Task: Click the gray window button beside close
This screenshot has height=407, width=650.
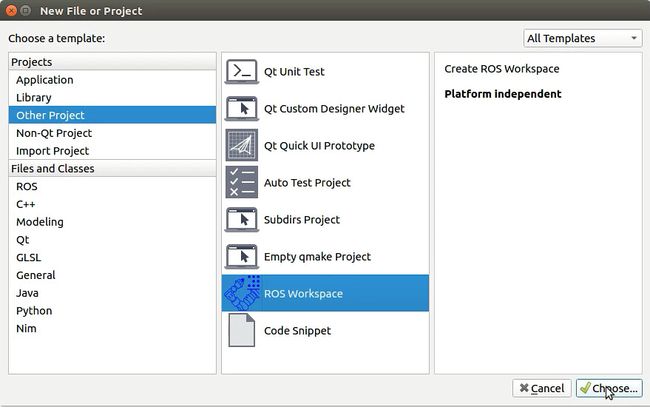Action: (26, 10)
